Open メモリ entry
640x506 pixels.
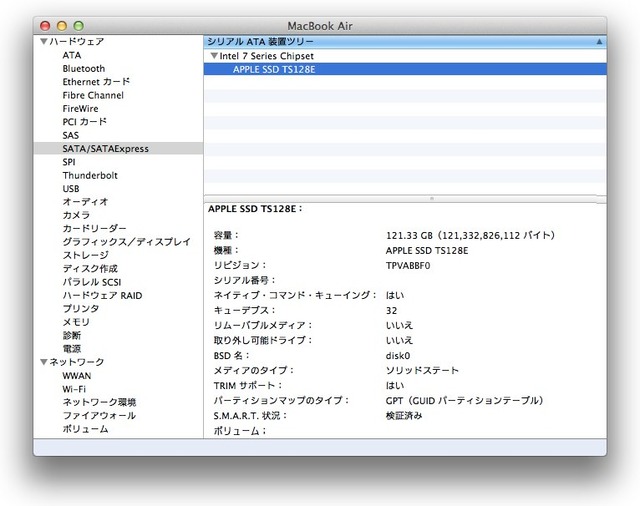76,322
